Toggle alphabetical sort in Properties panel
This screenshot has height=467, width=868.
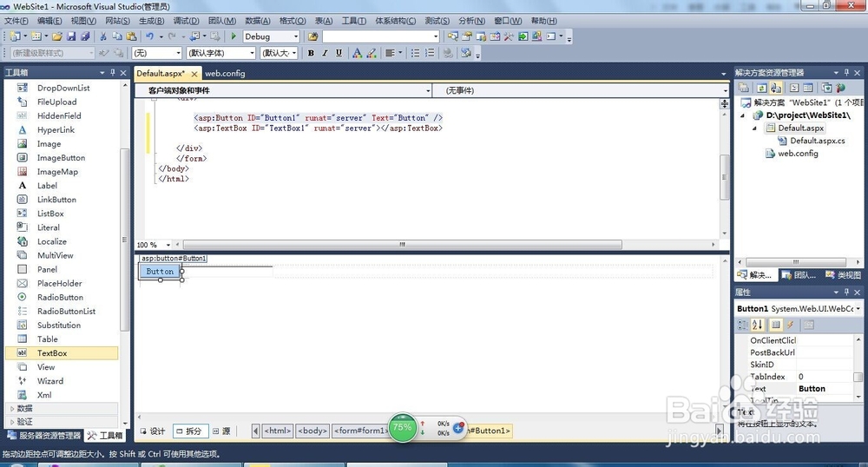[757, 325]
